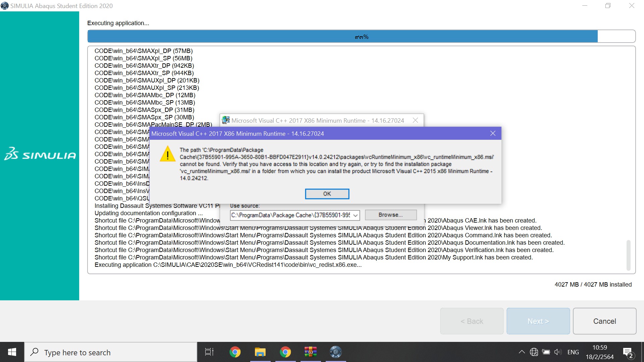Image resolution: width=644 pixels, height=362 pixels.
Task: Click the installation progress bar
Action: tap(361, 37)
